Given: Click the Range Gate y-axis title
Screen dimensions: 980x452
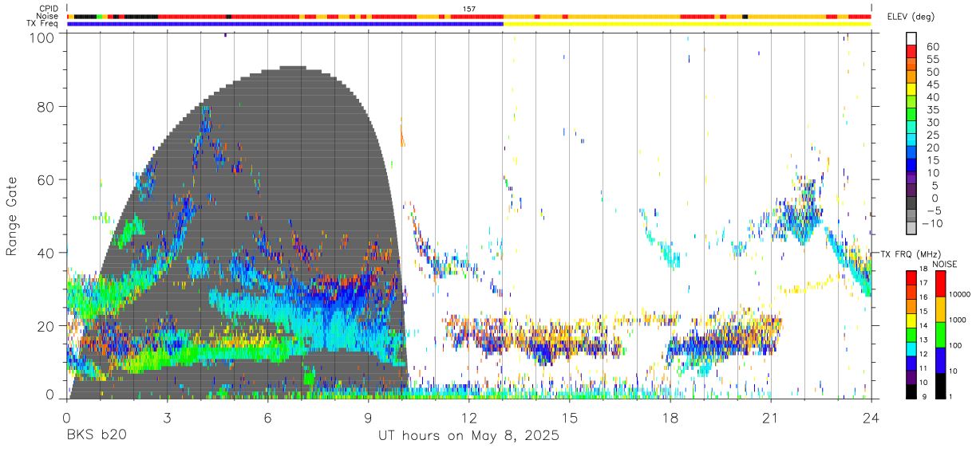Looking at the screenshot, I should 12,217.
